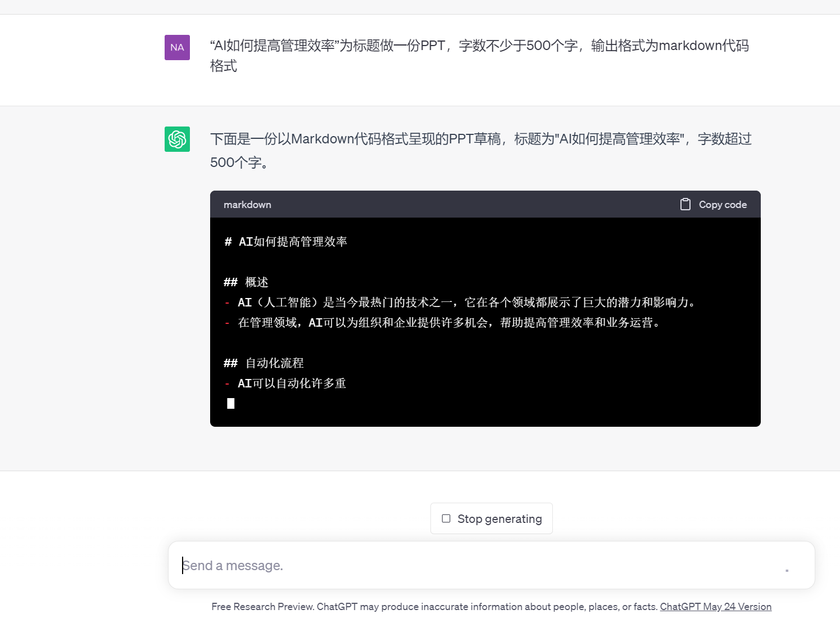This screenshot has width=840, height=632.
Task: Click the user's PPT request message
Action: (x=480, y=55)
